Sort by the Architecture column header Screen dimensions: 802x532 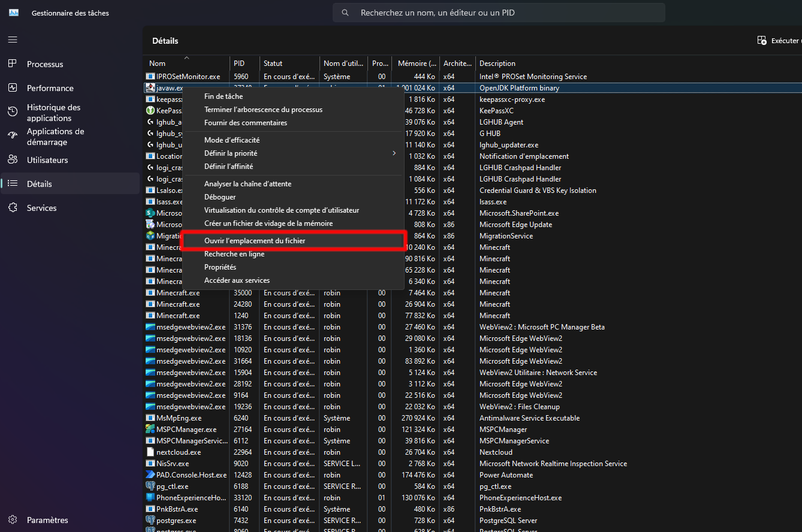pos(457,63)
